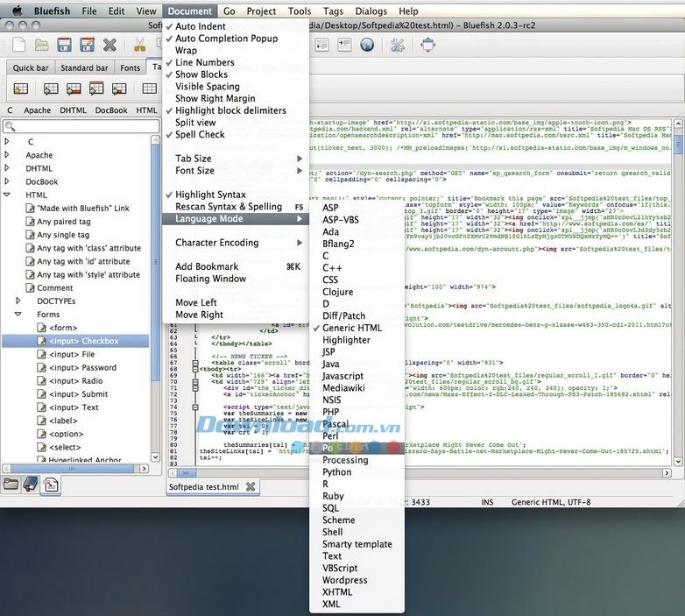Click the View in browser globe icon
The width and height of the screenshot is (685, 616).
pyautogui.click(x=367, y=45)
